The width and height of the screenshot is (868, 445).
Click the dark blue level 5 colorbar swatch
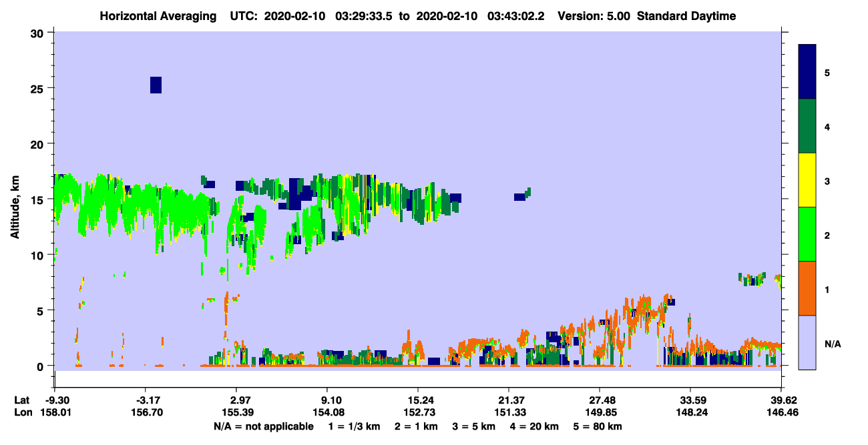(x=807, y=72)
